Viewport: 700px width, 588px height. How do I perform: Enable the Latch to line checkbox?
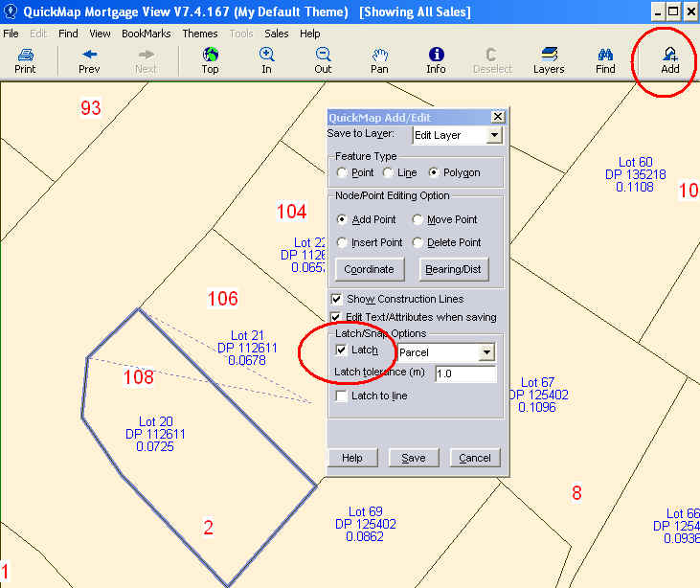point(342,396)
